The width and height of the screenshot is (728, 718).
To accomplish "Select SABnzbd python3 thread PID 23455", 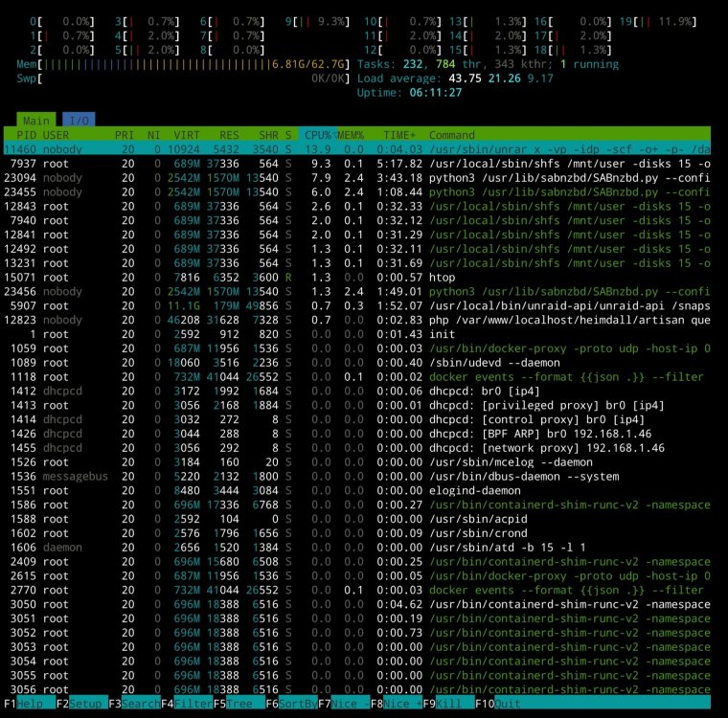I will 357,191.
